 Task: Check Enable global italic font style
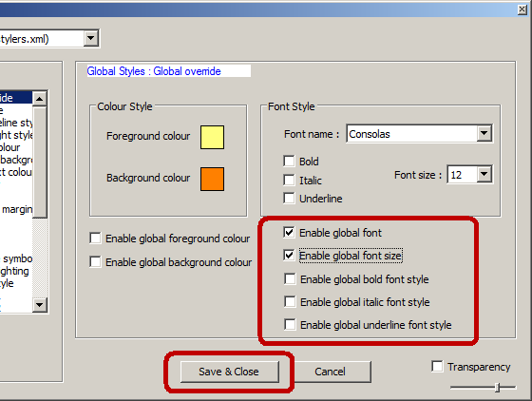click(x=290, y=301)
